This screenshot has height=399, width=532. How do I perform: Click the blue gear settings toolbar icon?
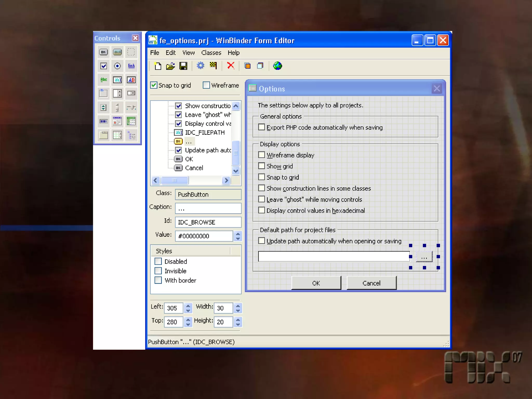pyautogui.click(x=200, y=65)
